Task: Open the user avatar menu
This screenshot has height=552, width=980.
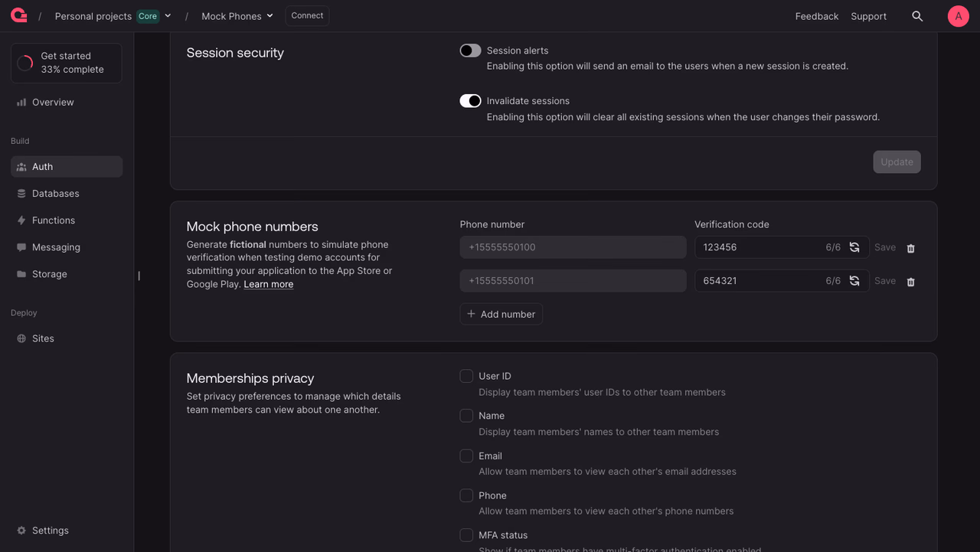Action: pyautogui.click(x=959, y=16)
